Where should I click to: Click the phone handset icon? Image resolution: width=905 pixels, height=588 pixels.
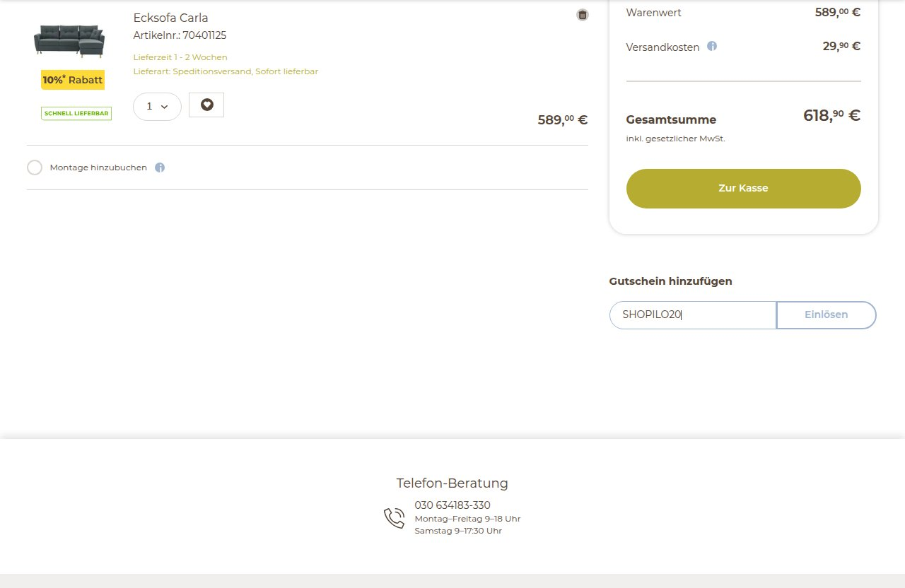395,518
